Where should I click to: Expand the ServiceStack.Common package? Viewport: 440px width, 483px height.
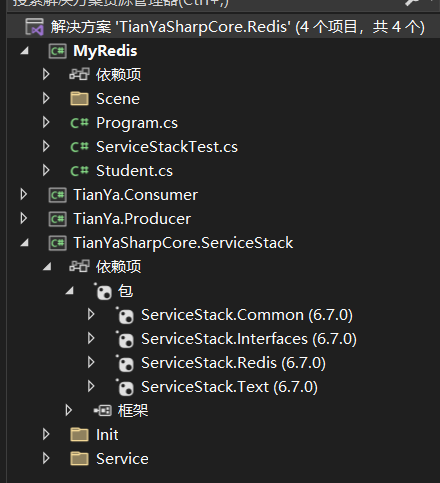pyautogui.click(x=91, y=314)
